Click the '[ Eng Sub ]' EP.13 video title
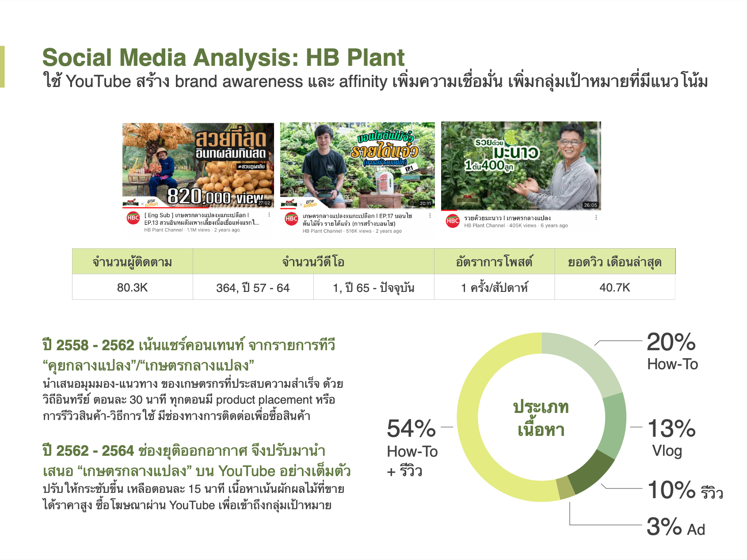The width and height of the screenshot is (747, 560). click(202, 219)
